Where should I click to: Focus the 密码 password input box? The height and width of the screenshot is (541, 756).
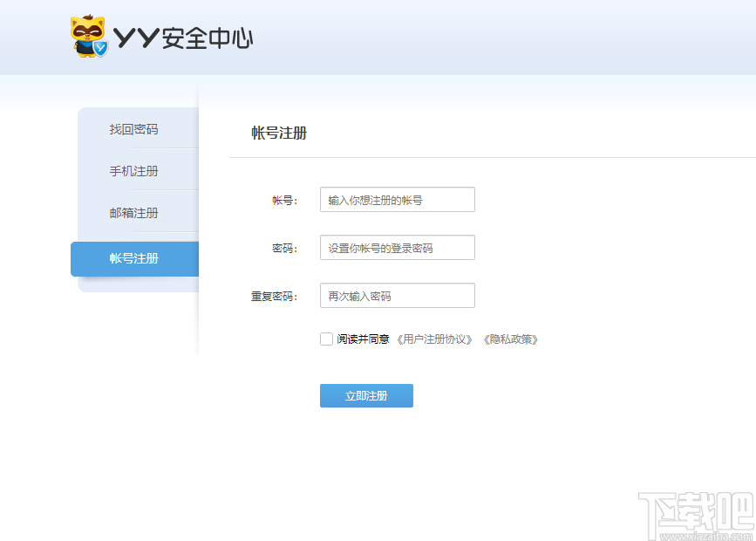click(x=397, y=247)
